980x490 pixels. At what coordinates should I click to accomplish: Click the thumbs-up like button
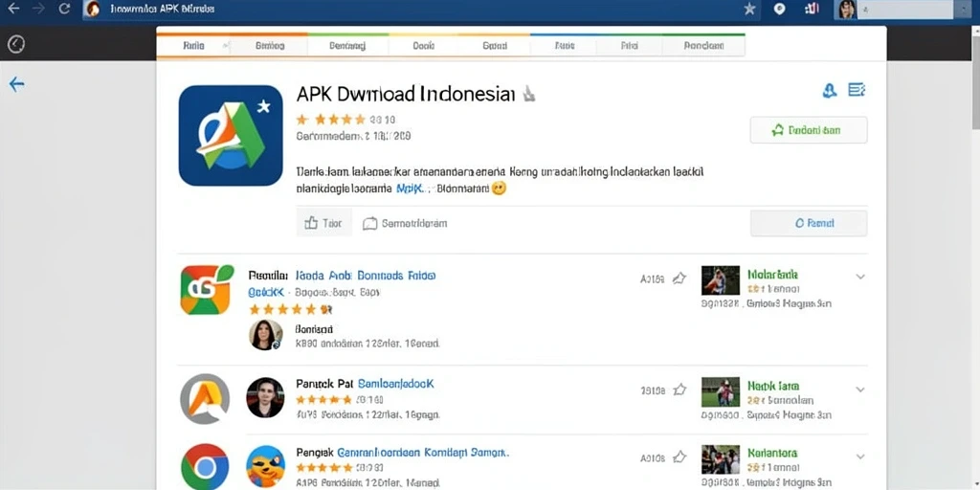coord(323,222)
